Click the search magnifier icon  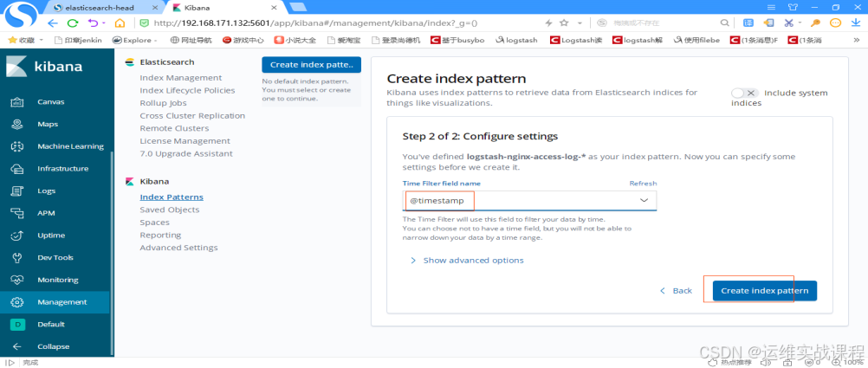click(724, 23)
